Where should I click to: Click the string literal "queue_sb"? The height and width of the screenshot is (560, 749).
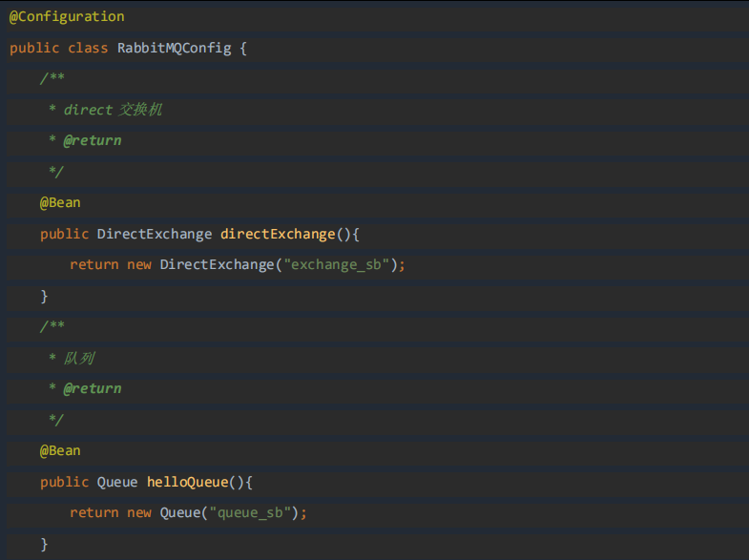click(250, 512)
